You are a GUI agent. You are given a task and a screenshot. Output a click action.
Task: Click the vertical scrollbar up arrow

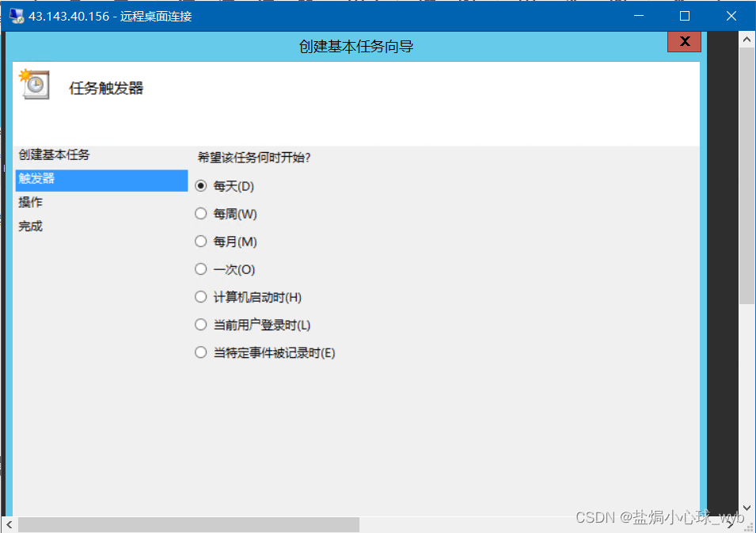pos(747,40)
